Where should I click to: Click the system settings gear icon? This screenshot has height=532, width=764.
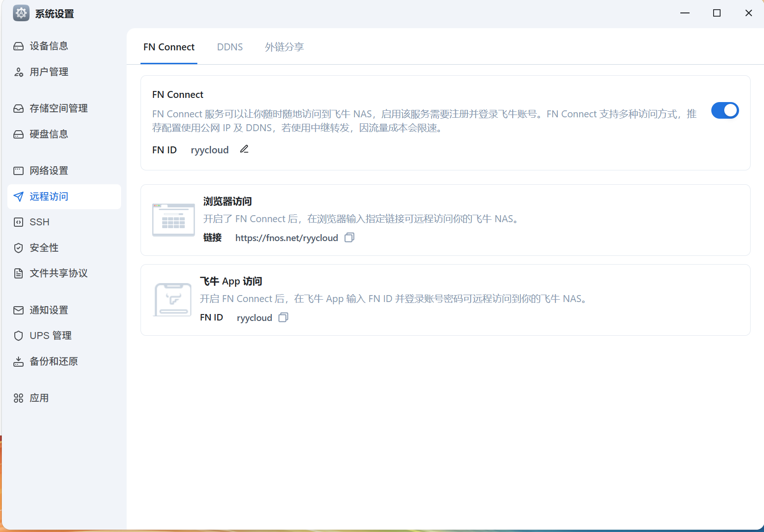21,13
